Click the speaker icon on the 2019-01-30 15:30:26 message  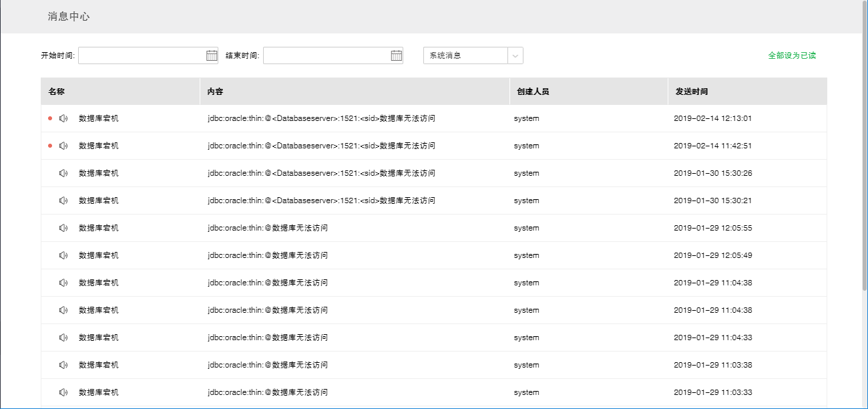coord(63,172)
